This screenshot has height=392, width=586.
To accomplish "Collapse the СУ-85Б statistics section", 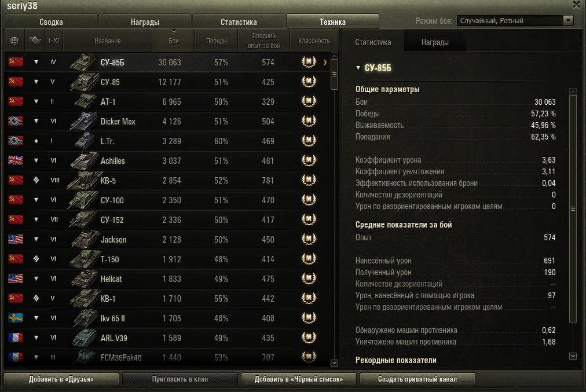I will 358,68.
